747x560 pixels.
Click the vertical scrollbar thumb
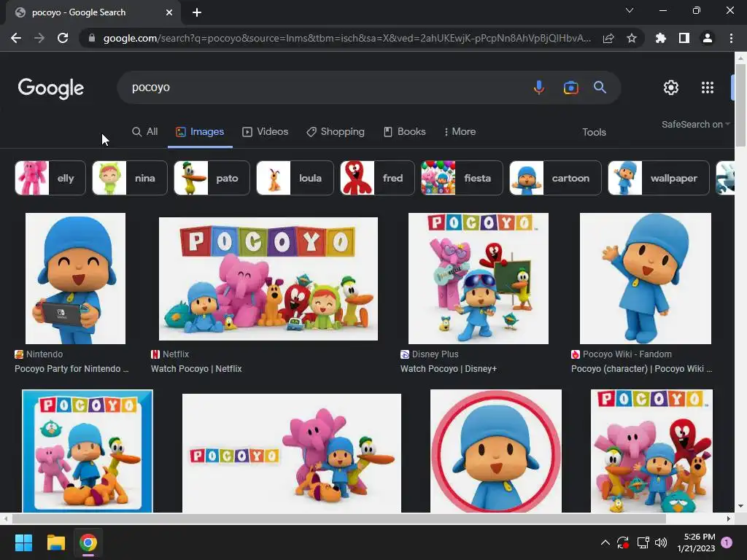coord(740,105)
